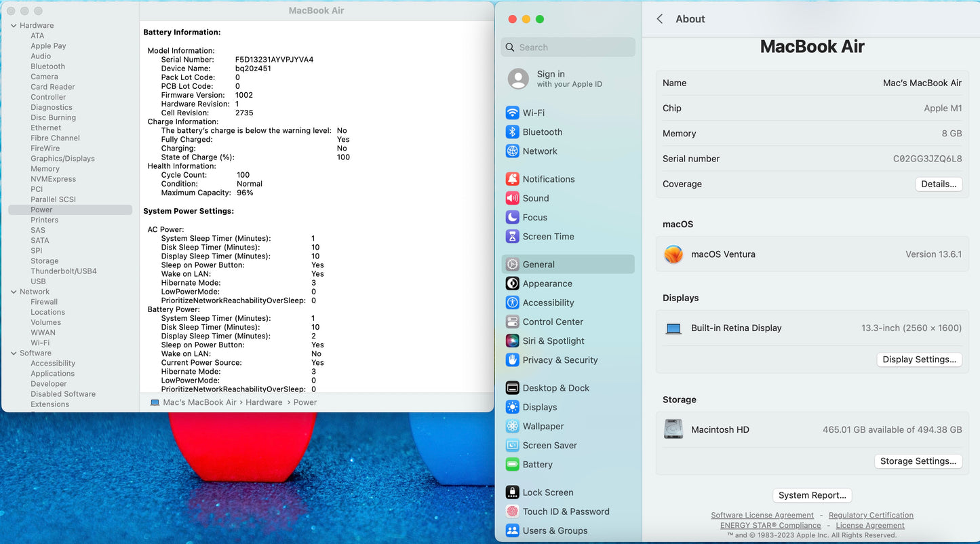Click the Screen Time hourglass icon

click(x=512, y=236)
